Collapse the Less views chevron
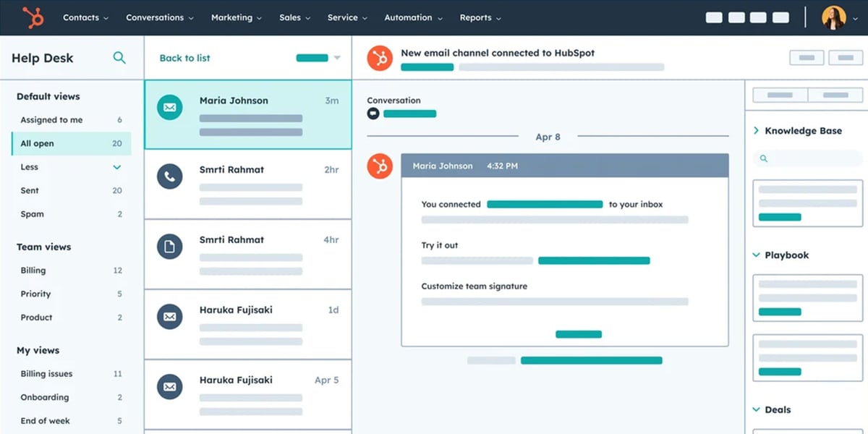868x434 pixels. (117, 167)
